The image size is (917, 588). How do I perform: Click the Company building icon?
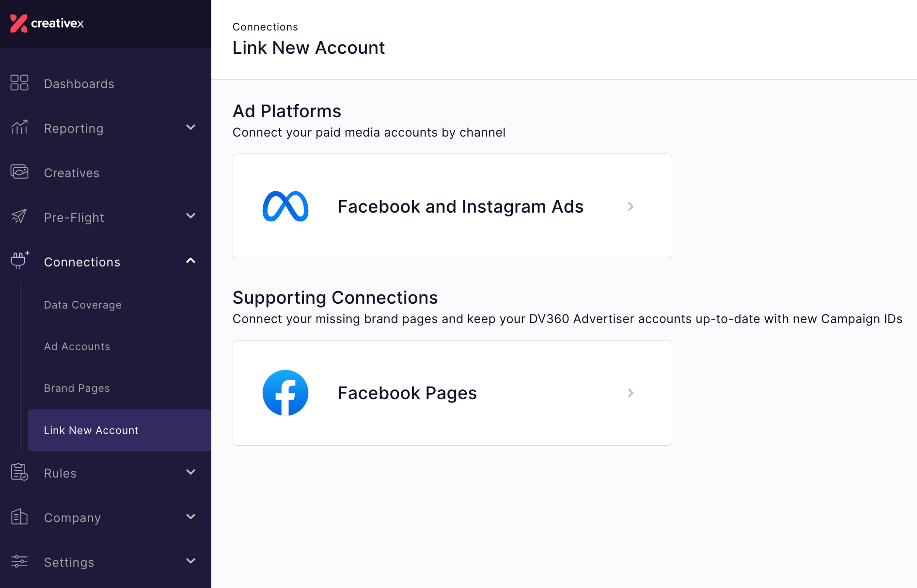pos(19,517)
